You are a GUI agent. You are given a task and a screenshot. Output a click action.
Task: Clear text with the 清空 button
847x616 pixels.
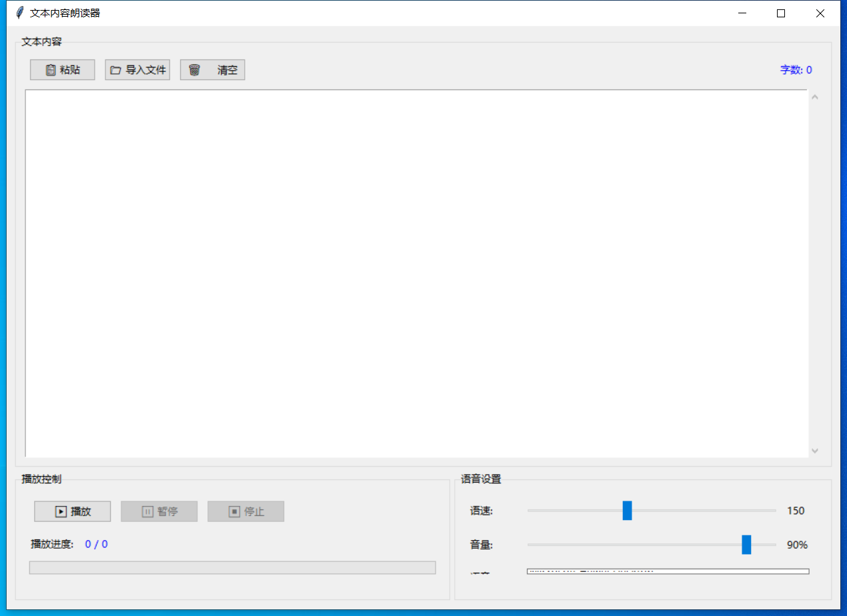pyautogui.click(x=213, y=70)
